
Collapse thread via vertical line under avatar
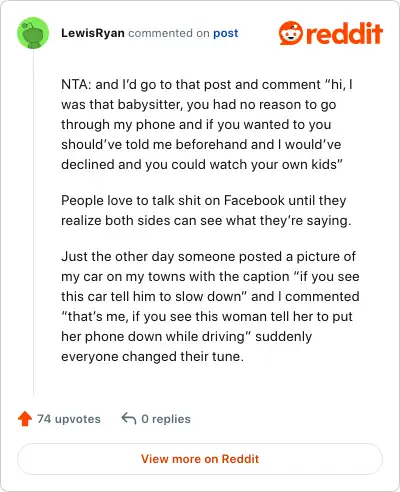[33, 222]
